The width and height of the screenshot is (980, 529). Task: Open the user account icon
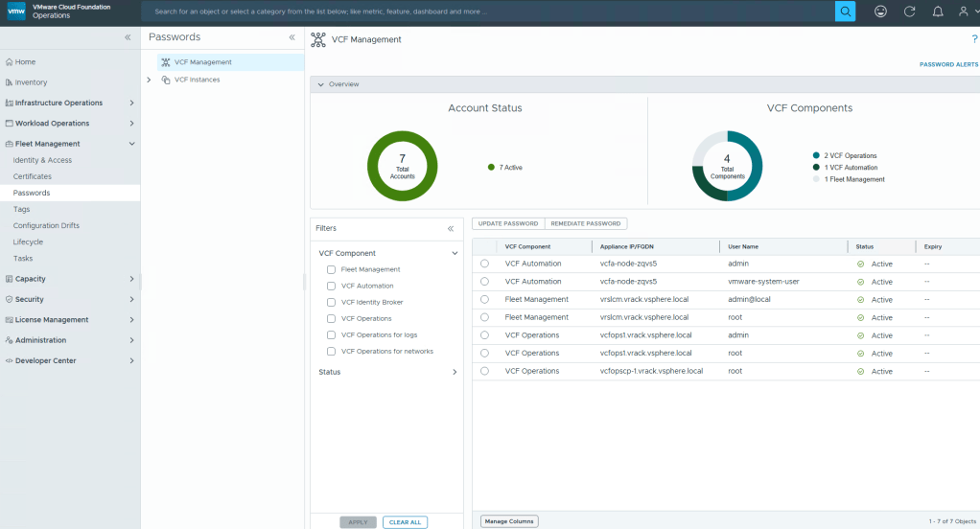pyautogui.click(x=965, y=11)
